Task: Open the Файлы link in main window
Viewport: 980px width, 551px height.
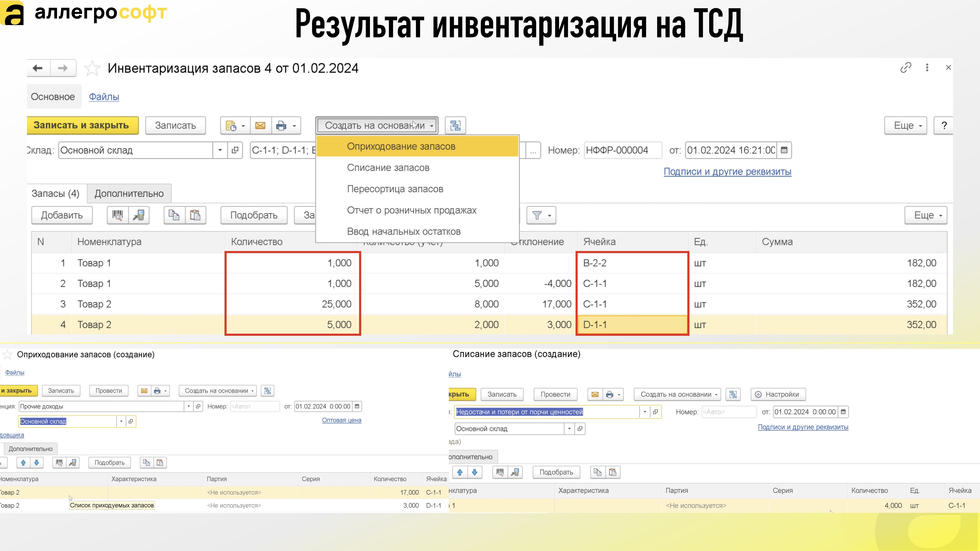Action: (104, 97)
